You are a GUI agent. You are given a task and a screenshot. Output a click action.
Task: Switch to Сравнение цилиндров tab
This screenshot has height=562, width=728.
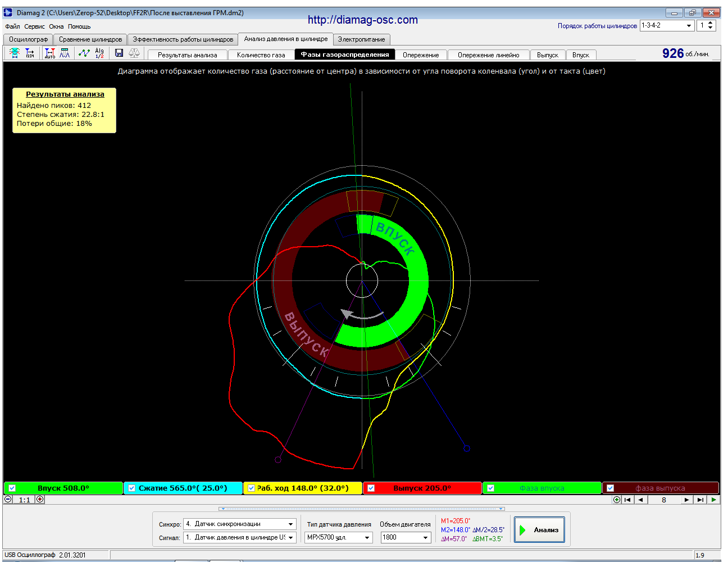coord(90,39)
